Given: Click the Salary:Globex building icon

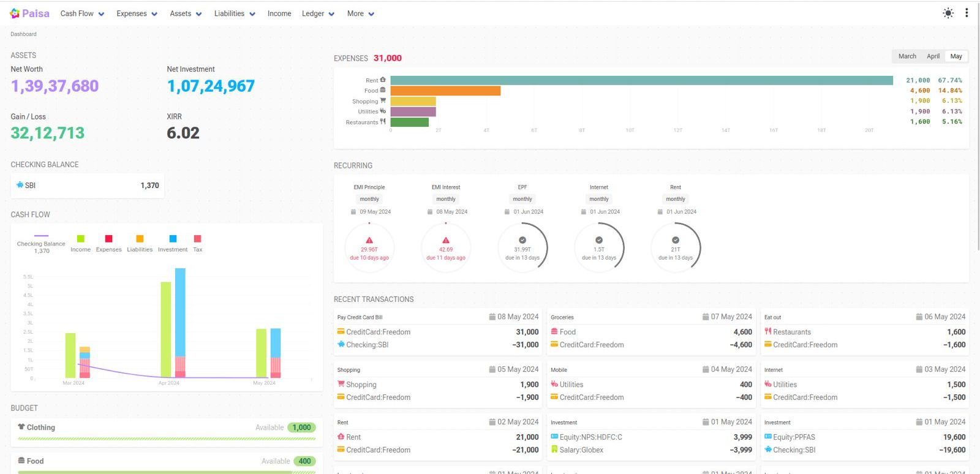Looking at the screenshot, I should tap(554, 450).
